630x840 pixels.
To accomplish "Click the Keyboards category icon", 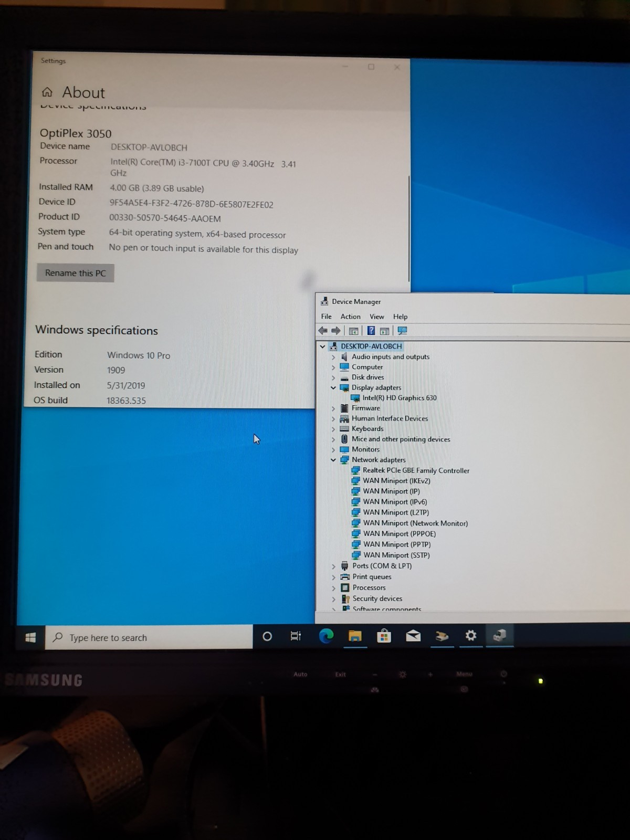I will coord(344,429).
